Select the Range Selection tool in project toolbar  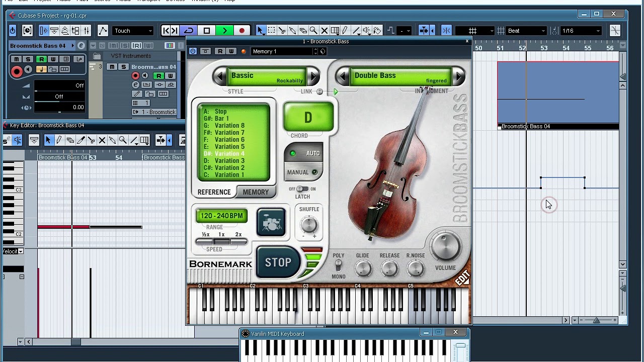271,31
